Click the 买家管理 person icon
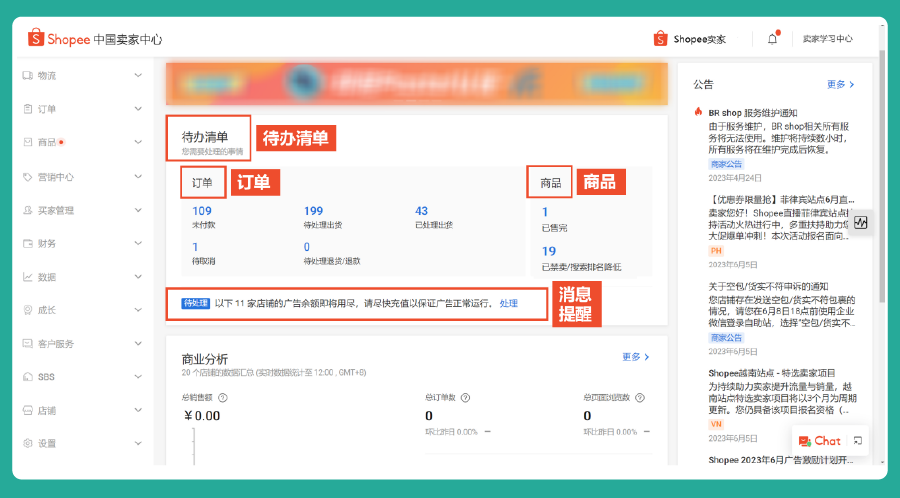The image size is (900, 498). [x=28, y=210]
